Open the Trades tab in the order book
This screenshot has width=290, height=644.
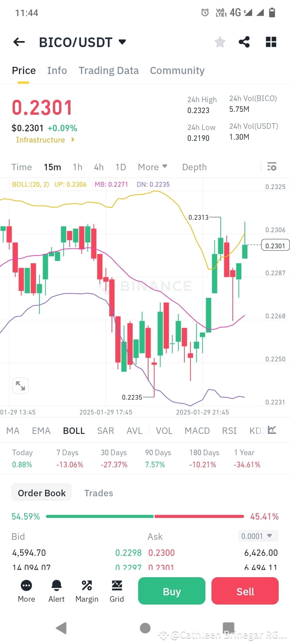pyautogui.click(x=98, y=493)
